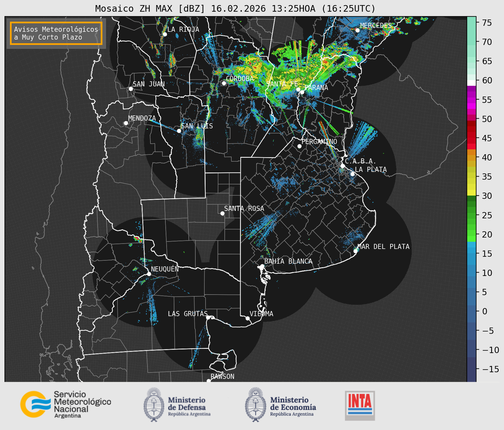The height and width of the screenshot is (430, 504).
Task: Click the NEUQUÉN city marker dot
Action: (x=149, y=274)
